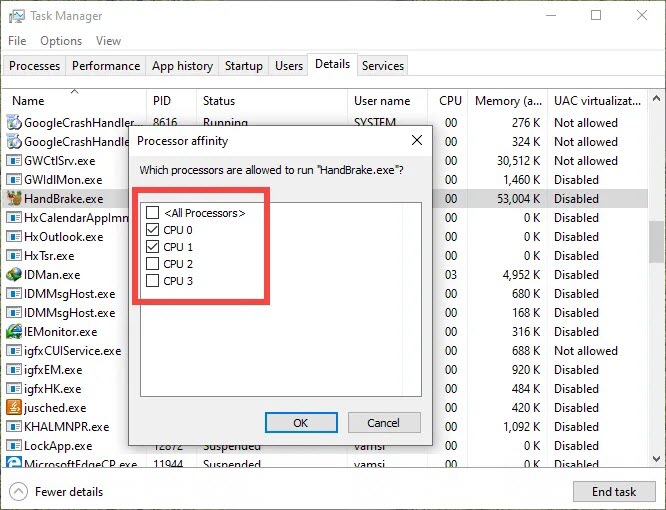Click the HxTsr.exe process icon
Viewport: 666px width, 510px height.
(14, 256)
